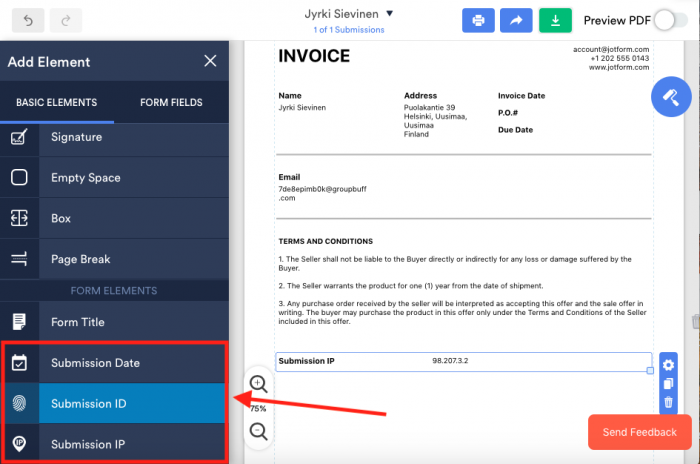
Task: Toggle the Preview PDF switch
Action: coord(671,21)
